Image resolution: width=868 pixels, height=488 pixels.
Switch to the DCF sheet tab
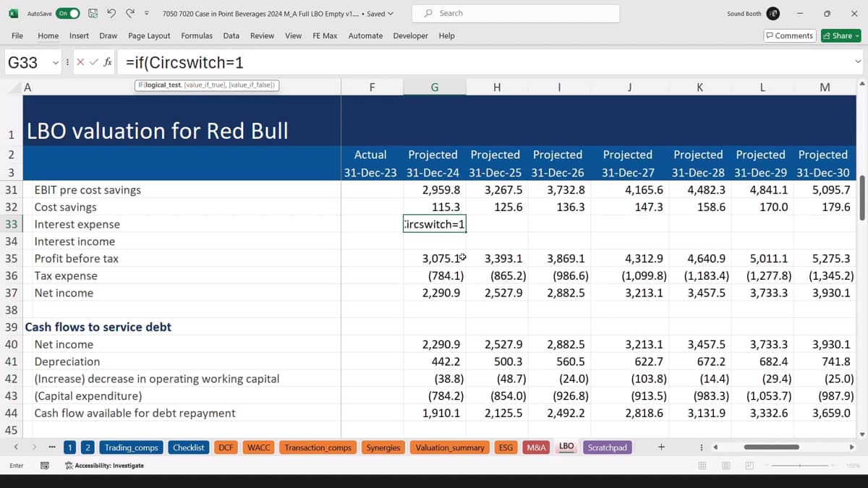pyautogui.click(x=226, y=448)
